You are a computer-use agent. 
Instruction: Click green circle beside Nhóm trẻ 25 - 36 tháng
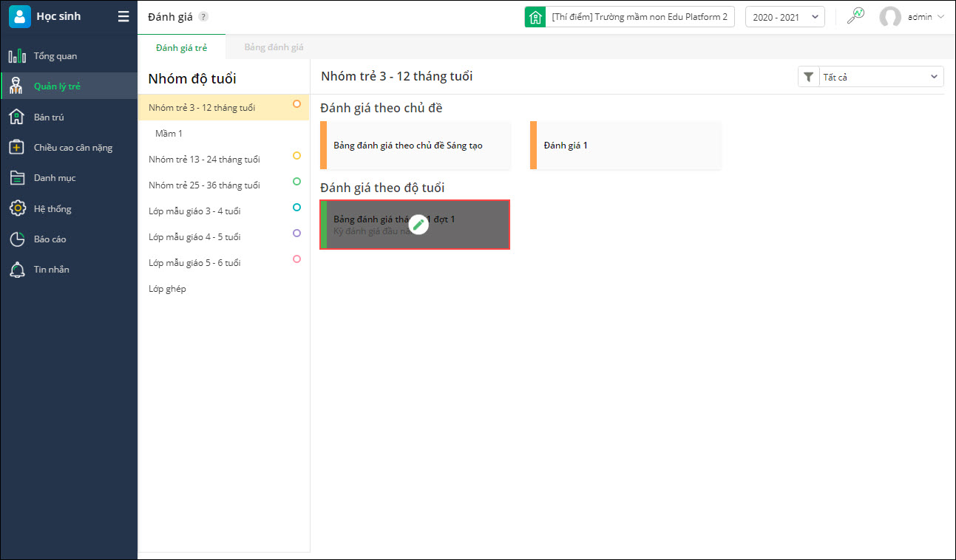point(296,182)
